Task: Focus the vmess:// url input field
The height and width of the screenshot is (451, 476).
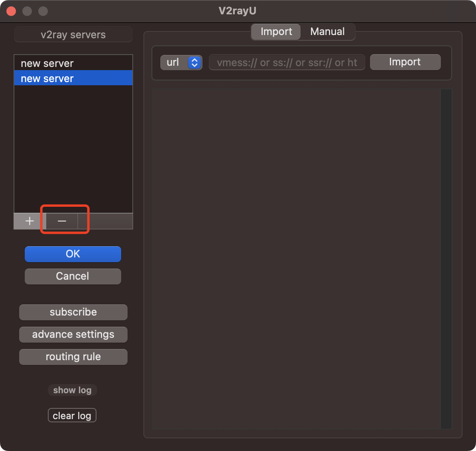Action: tap(287, 63)
